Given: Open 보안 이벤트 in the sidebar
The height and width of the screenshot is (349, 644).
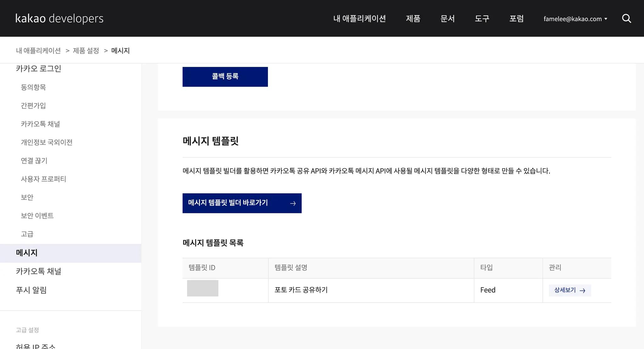Looking at the screenshot, I should pyautogui.click(x=37, y=216).
